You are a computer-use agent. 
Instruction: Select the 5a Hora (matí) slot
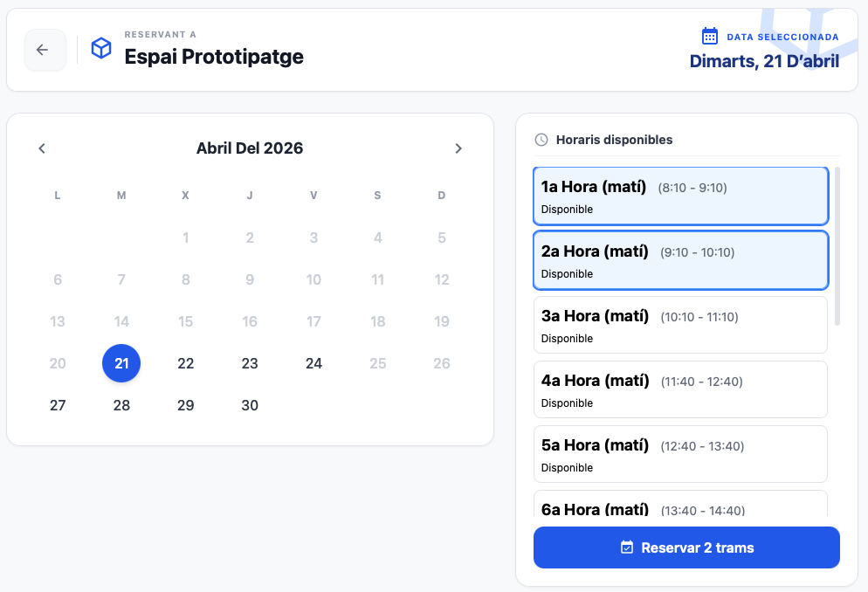tap(679, 454)
